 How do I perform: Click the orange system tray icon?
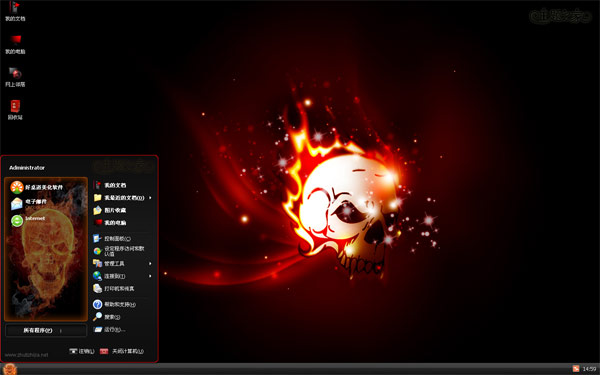(x=576, y=369)
